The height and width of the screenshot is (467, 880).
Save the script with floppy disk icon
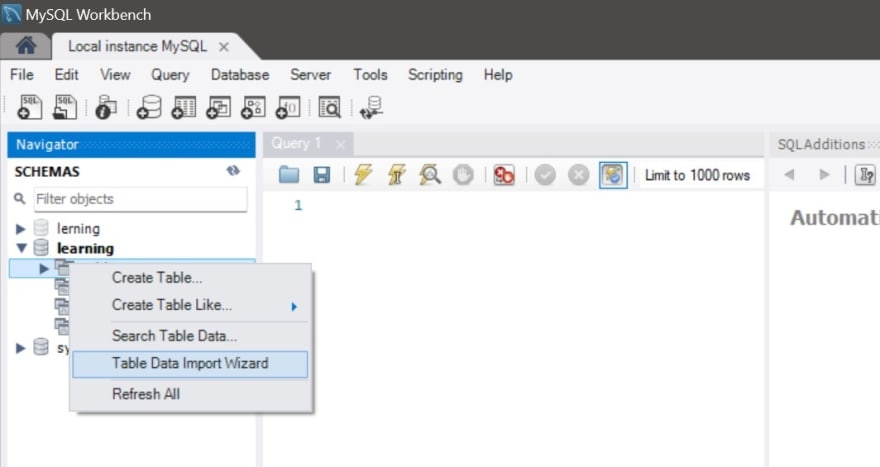[x=322, y=175]
